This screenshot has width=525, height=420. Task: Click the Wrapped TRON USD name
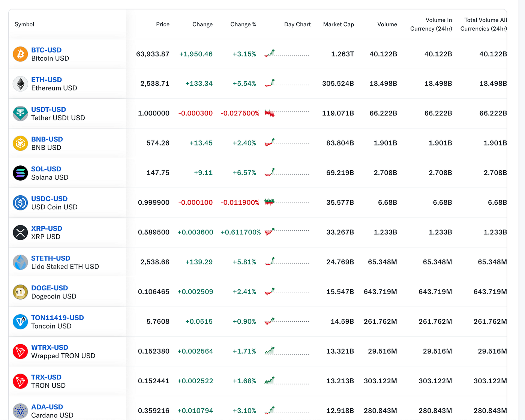63,356
